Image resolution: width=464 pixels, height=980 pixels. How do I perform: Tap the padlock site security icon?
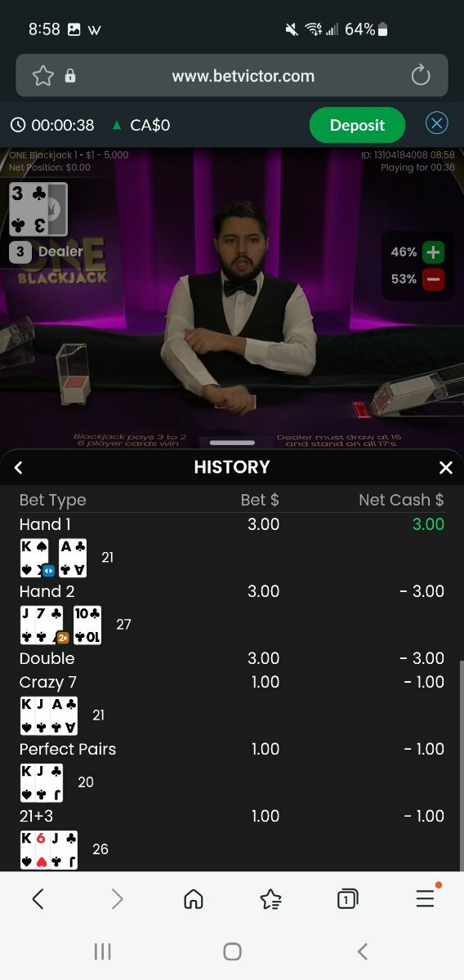[70, 76]
